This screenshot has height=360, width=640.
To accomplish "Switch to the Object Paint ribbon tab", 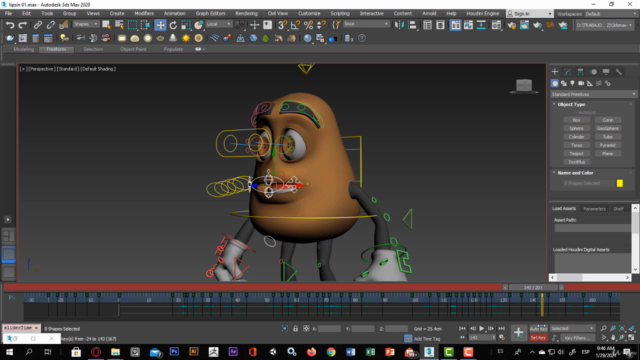I will coord(133,49).
